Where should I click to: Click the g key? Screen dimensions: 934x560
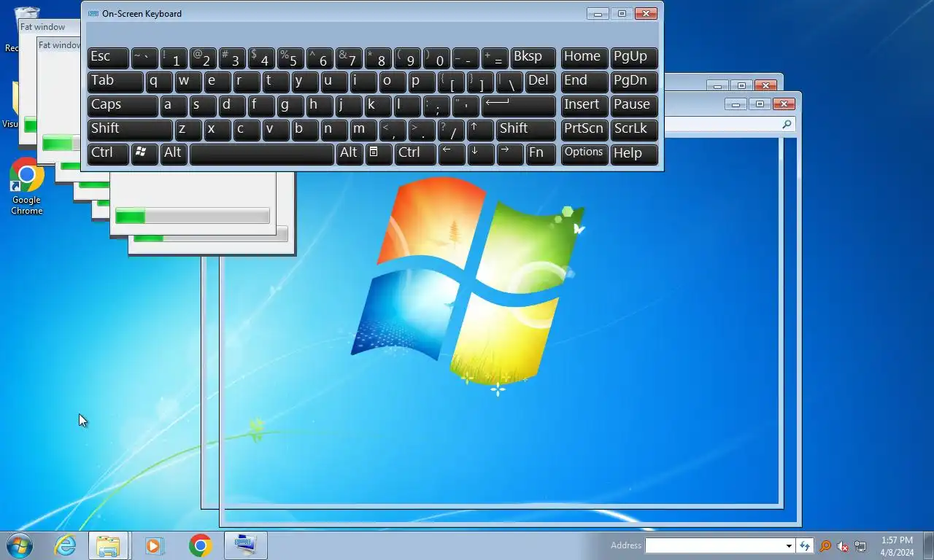pos(290,105)
